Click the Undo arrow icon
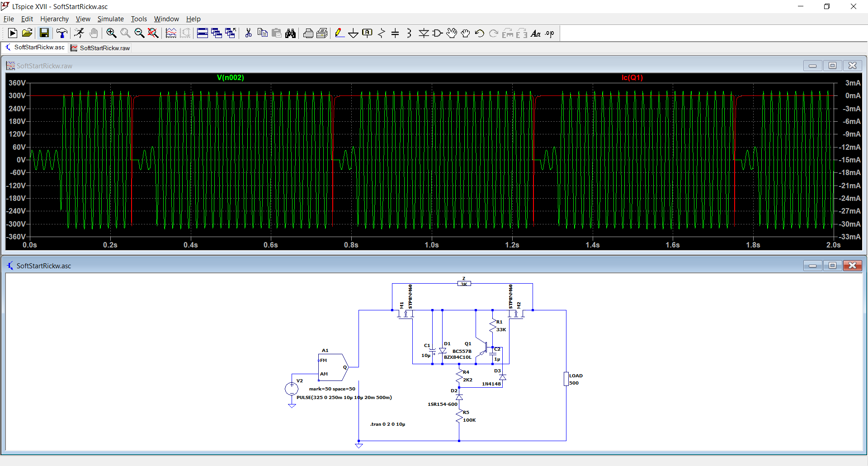868x466 pixels. click(480, 33)
